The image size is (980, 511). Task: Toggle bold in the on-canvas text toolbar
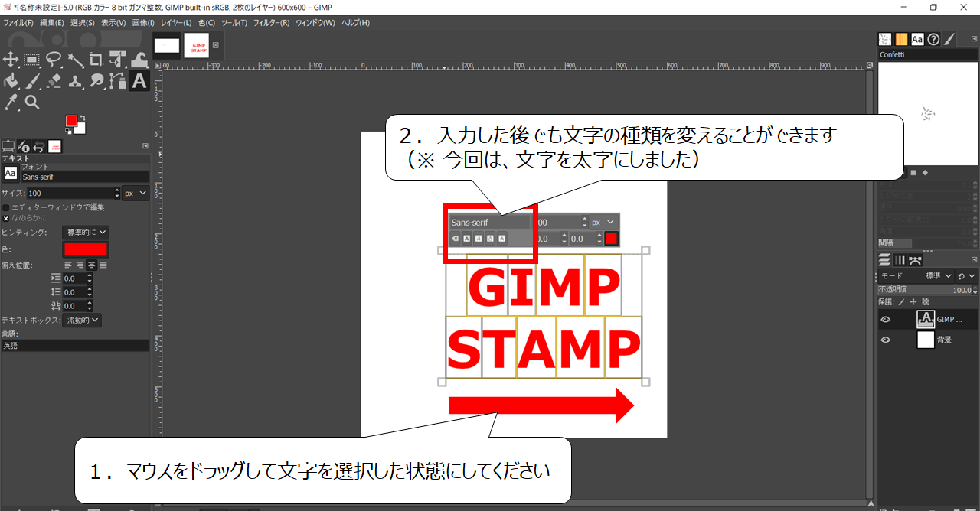click(466, 239)
